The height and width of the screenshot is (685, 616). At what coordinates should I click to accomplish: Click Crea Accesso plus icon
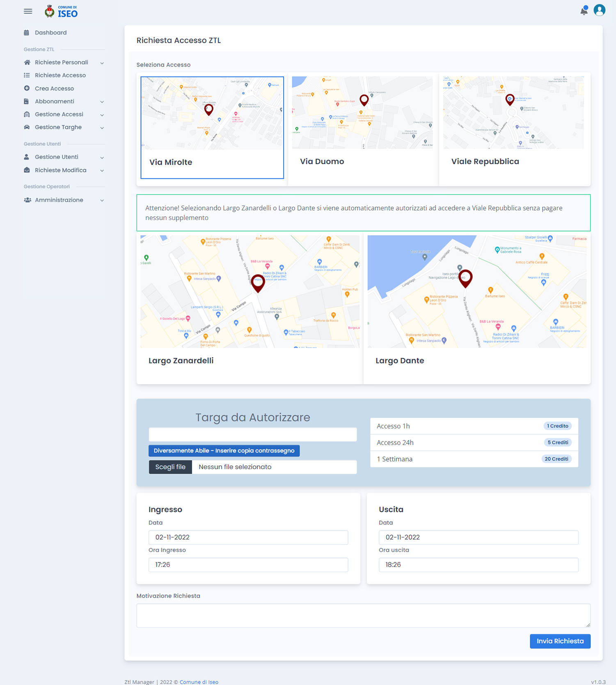[27, 88]
